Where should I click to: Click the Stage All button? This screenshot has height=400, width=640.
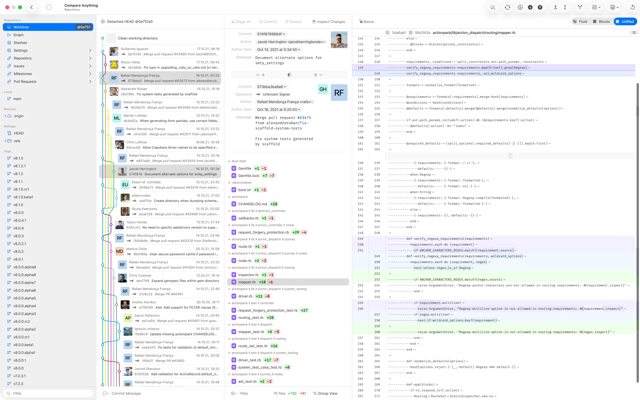(x=241, y=22)
